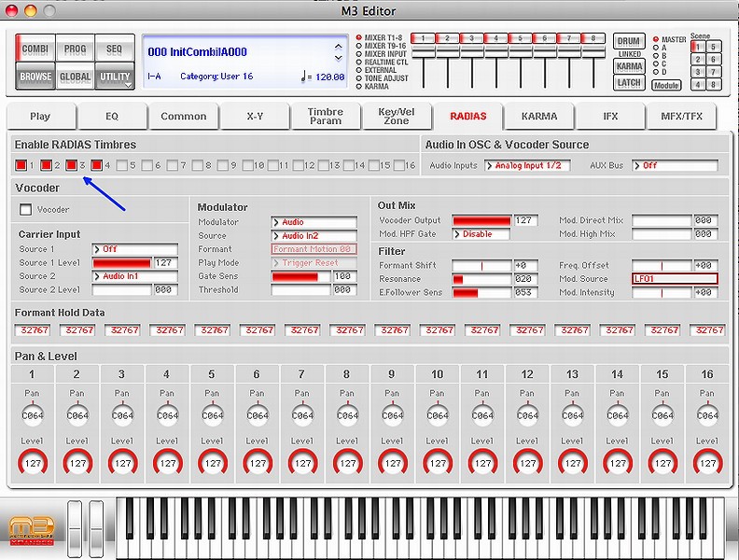Viewport: 739px width, 560px height.
Task: Enable RADIAS timbre 5 checkbox
Action: (x=122, y=165)
